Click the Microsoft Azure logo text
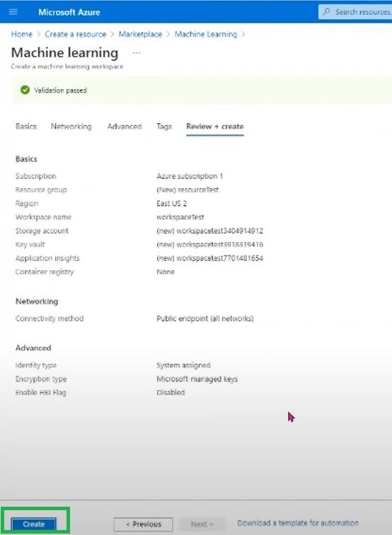Viewport: 392px width, 535px height. (69, 12)
